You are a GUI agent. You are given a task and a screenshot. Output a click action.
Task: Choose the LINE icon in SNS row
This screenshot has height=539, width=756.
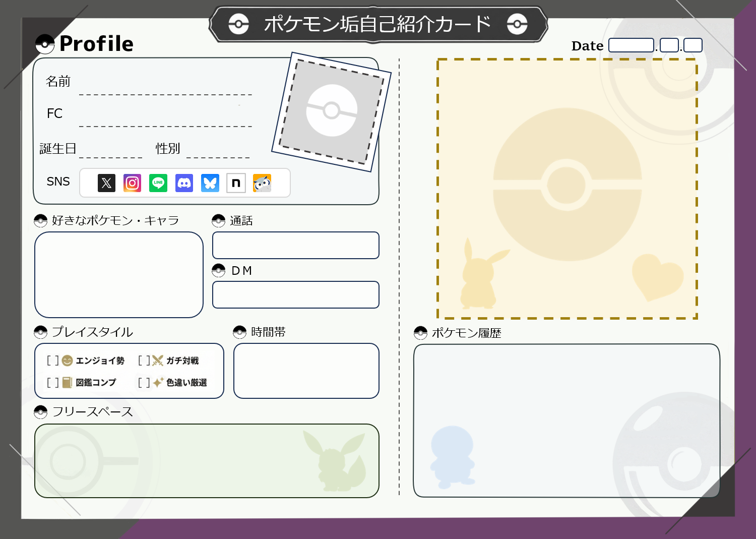click(158, 183)
